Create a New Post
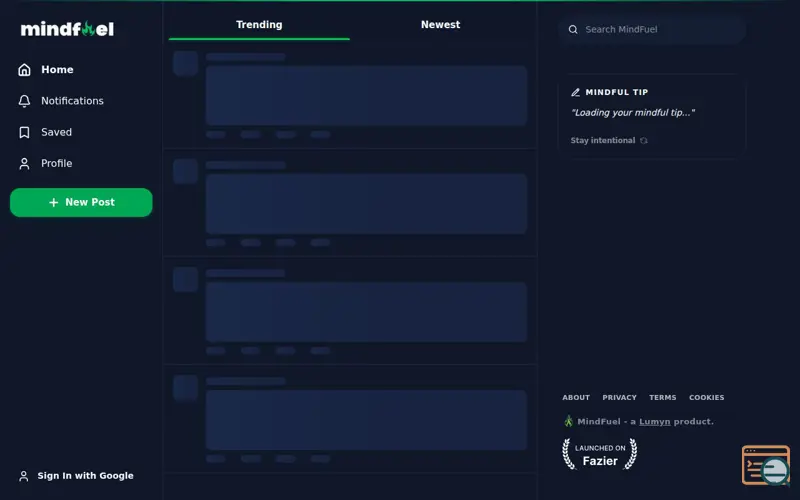 click(x=81, y=203)
